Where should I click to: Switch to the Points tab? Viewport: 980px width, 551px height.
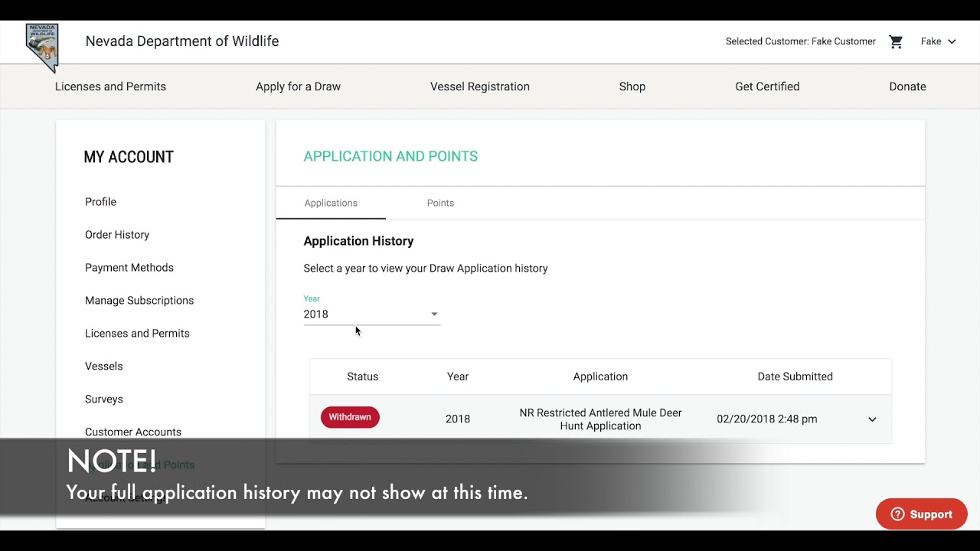point(440,203)
